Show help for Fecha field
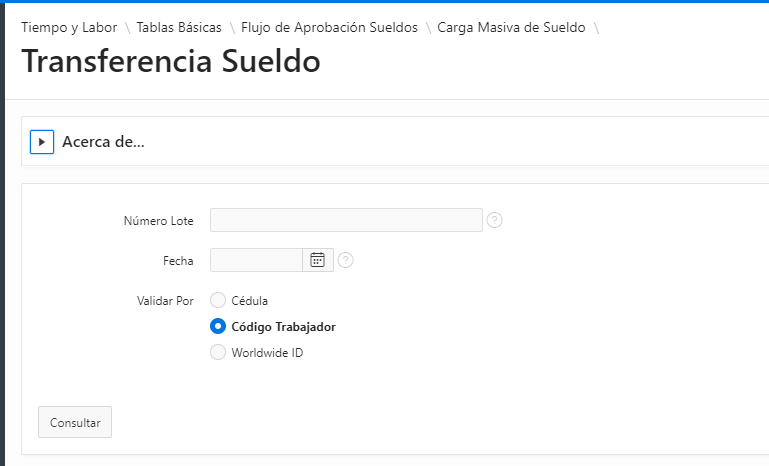Image resolution: width=769 pixels, height=466 pixels. [345, 260]
